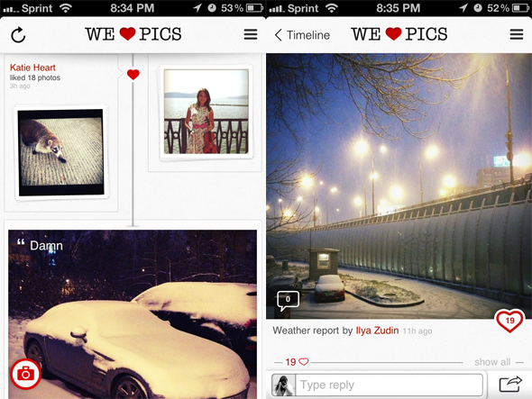Open Katie Heart's profile
532x399 pixels.
pyautogui.click(x=32, y=68)
